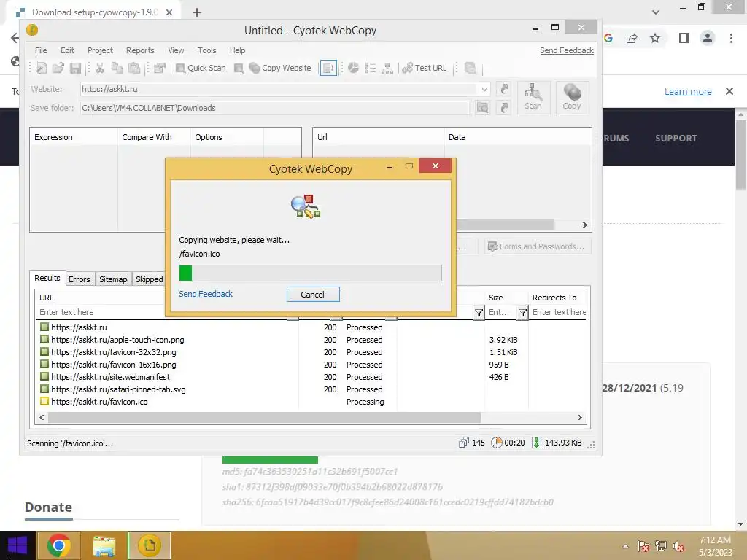Select the https://askkt.ru/favicon.ico processing row
Viewport: 747px width, 560px height.
tap(311, 402)
